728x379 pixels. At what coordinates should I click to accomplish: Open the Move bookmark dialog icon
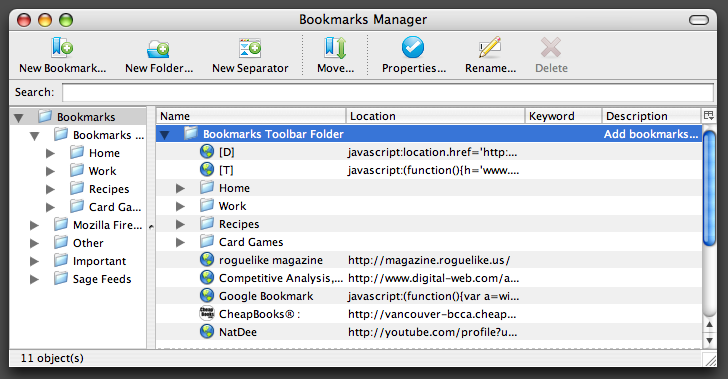pos(335,47)
